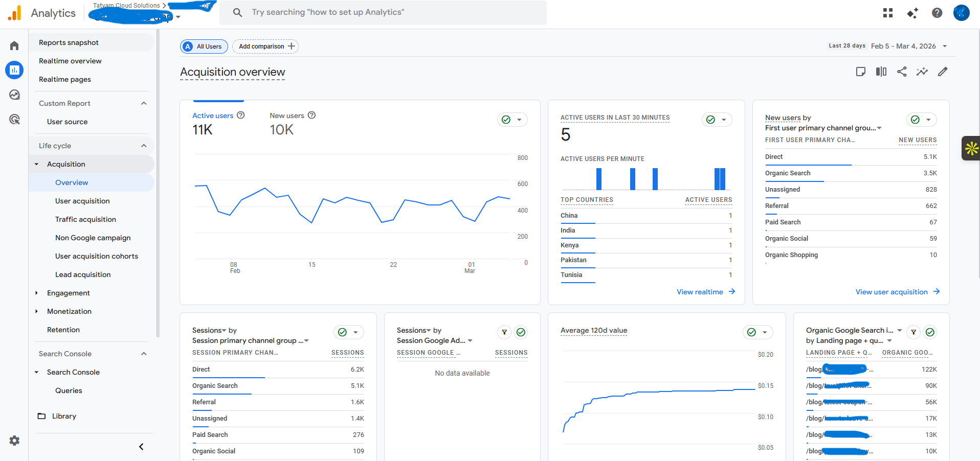This screenshot has width=980, height=461.
Task: Collapse the left navigation panel
Action: coord(141,446)
